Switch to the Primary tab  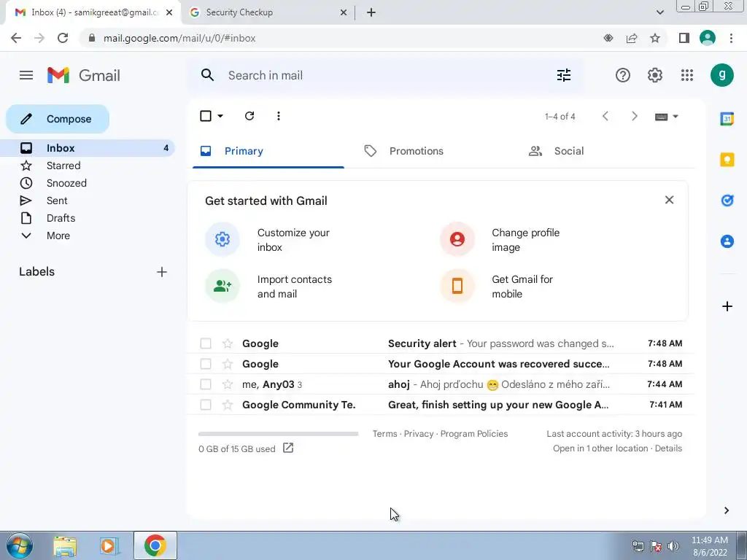268,152
